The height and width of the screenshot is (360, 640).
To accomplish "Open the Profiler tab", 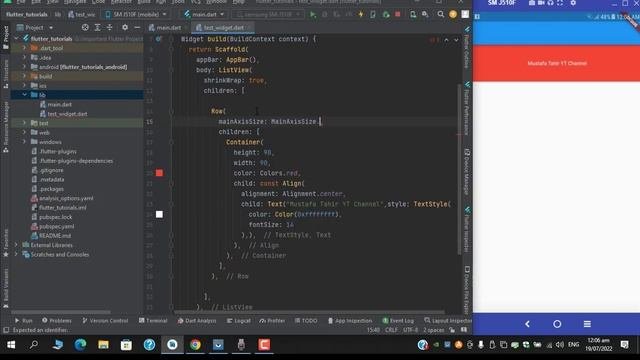I will tap(272, 321).
